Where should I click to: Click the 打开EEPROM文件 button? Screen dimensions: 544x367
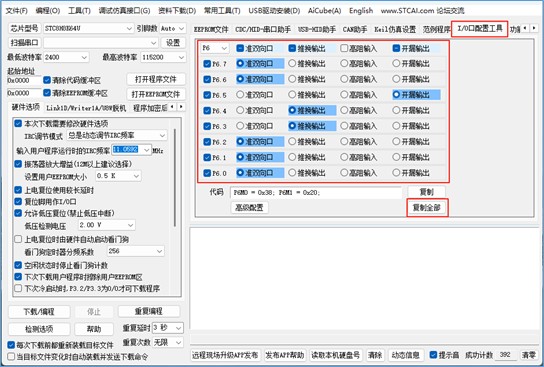(156, 94)
